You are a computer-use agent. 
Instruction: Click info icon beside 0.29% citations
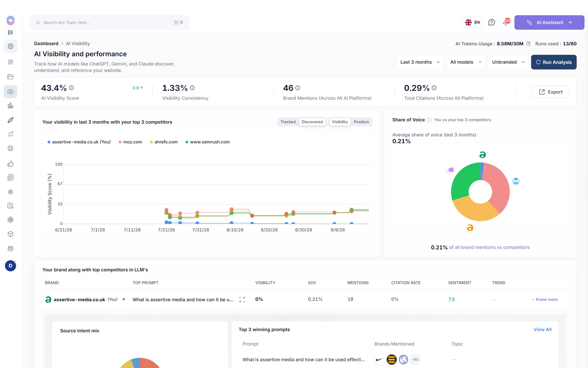434,88
